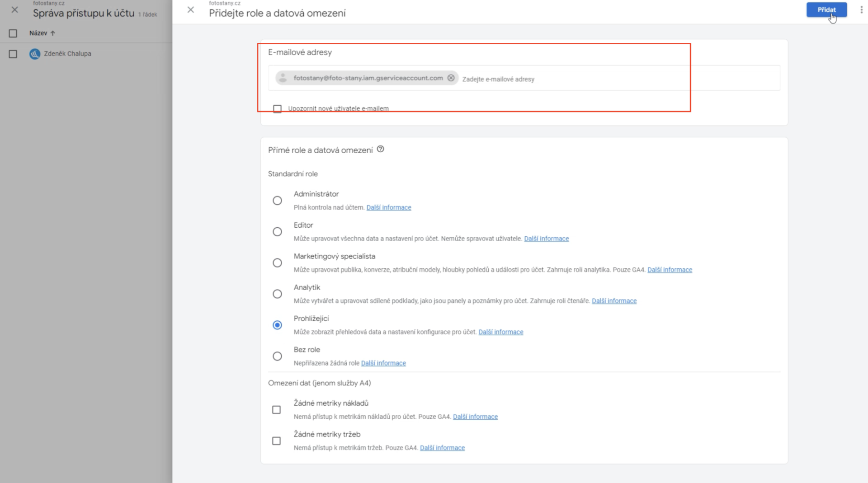Select the Analytik role radio button
The height and width of the screenshot is (483, 868).
click(277, 294)
